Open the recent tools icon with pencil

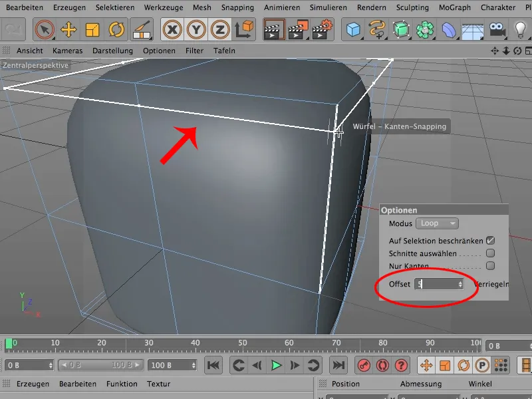tap(142, 29)
